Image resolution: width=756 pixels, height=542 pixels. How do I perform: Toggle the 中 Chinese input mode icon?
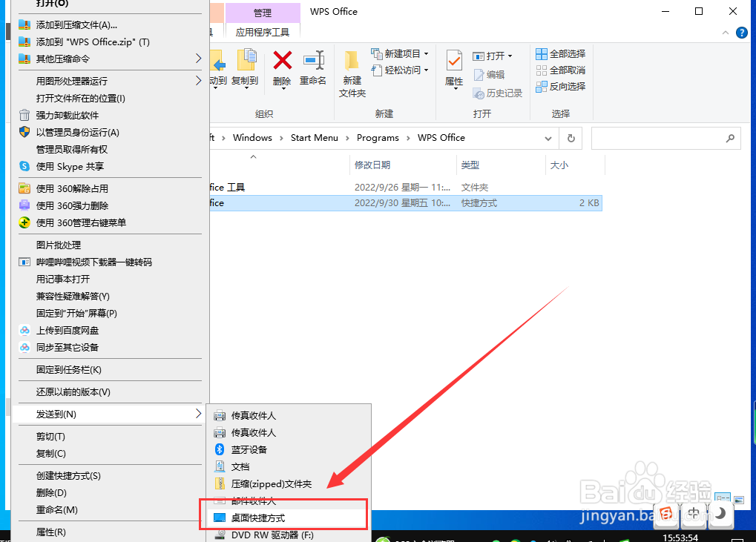[x=694, y=514]
